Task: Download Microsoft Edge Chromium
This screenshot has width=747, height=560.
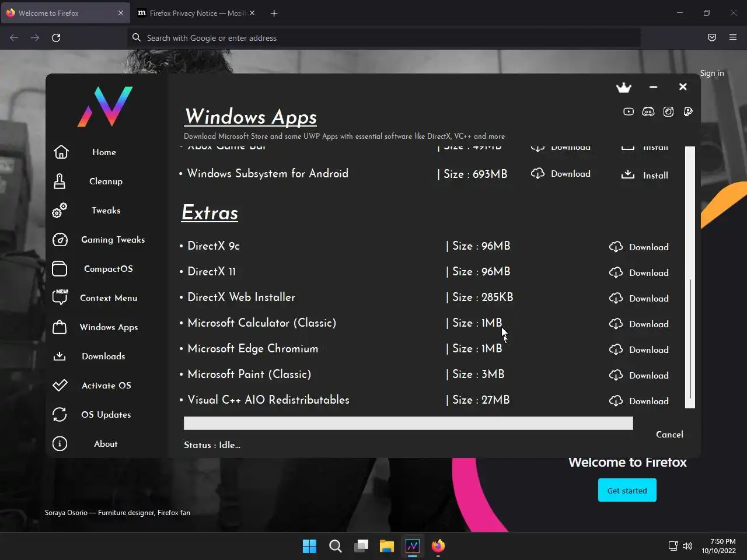Action: click(639, 350)
